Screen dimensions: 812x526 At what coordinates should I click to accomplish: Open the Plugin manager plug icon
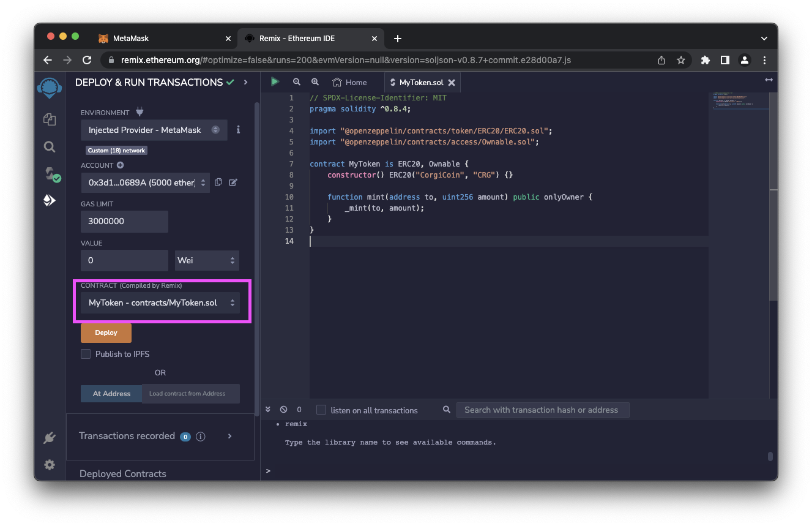click(x=50, y=438)
